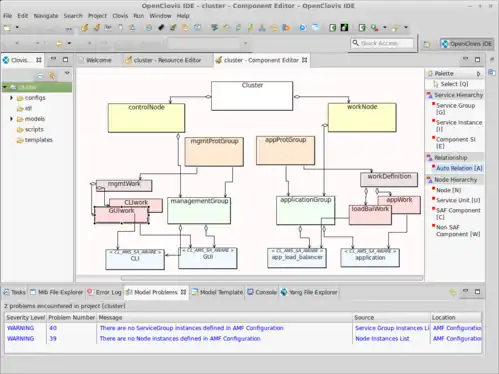Click the Quick Access search field
Image resolution: width=499 pixels, height=374 pixels.
[x=382, y=43]
